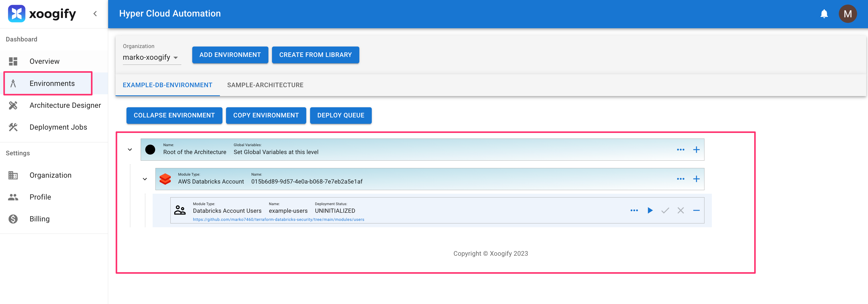This screenshot has height=304, width=868.
Task: Open three-dot menu for Root of the Architecture
Action: coord(680,150)
